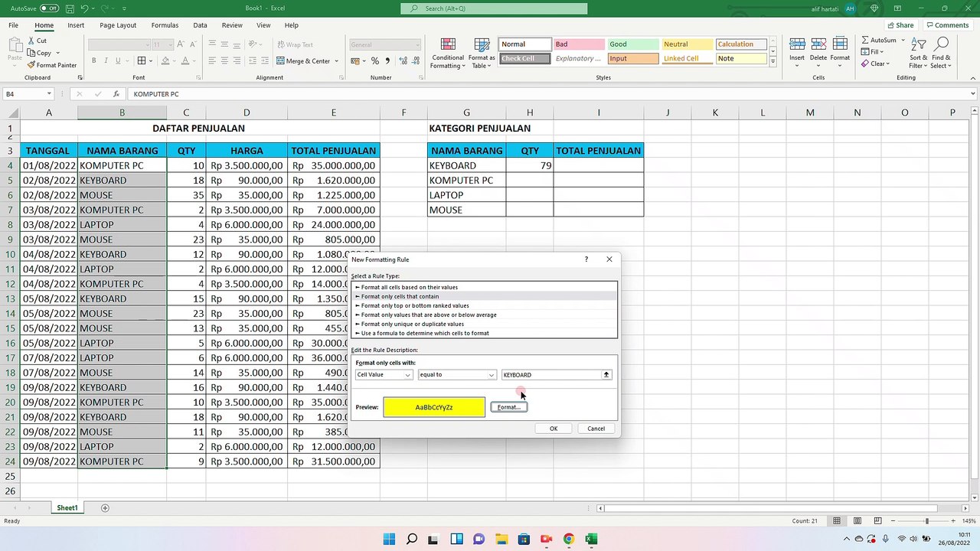Apply the Good cell style swatch

632,44
